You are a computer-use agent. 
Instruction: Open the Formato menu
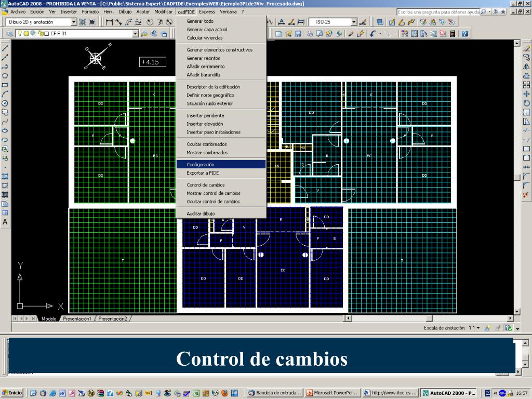pyautogui.click(x=90, y=11)
